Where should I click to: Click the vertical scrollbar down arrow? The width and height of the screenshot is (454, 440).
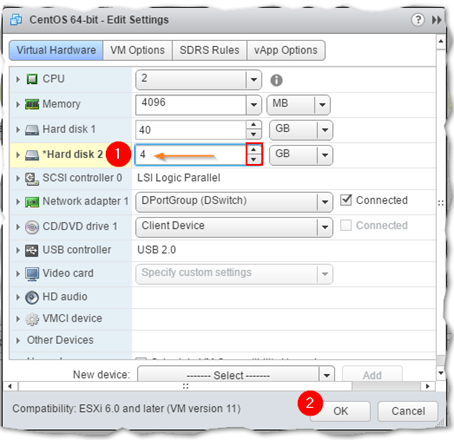pos(441,373)
